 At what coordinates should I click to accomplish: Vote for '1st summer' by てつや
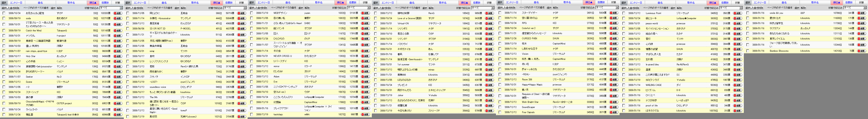pos(489,64)
